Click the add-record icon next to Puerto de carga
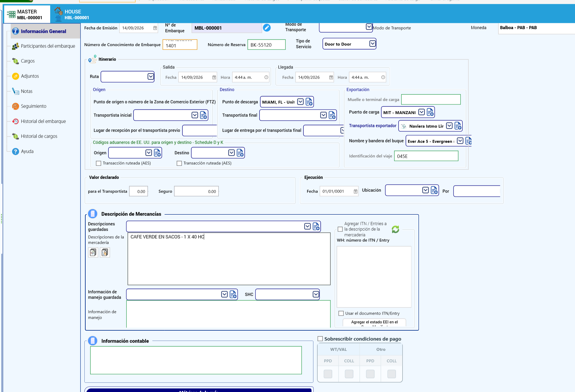The image size is (575, 392). tap(430, 112)
